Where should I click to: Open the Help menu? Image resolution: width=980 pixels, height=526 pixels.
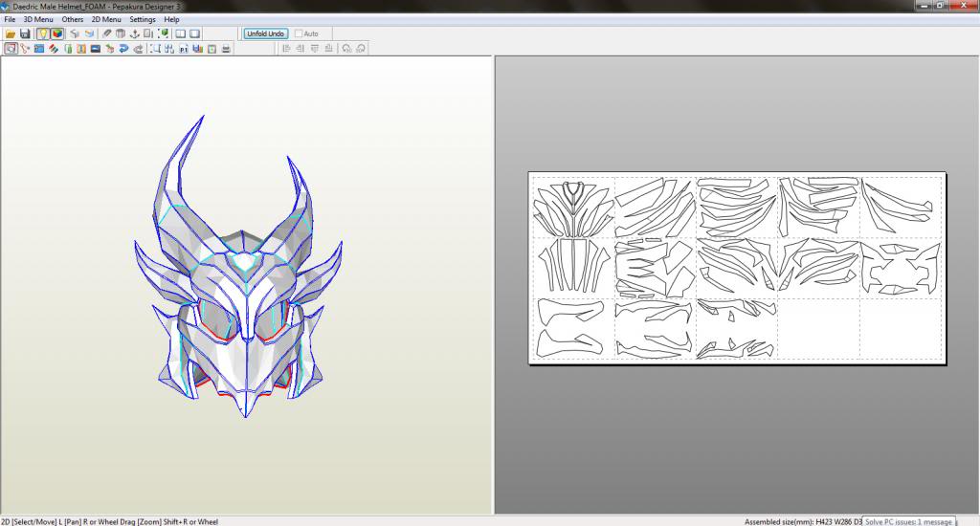pos(172,19)
